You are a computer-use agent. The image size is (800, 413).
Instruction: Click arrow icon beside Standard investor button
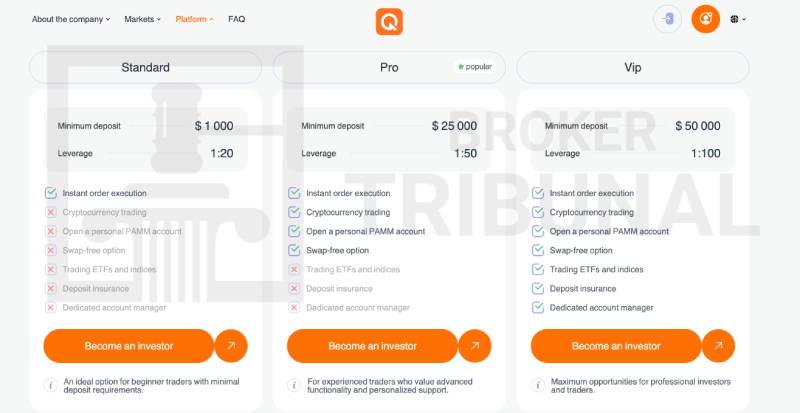tap(231, 346)
